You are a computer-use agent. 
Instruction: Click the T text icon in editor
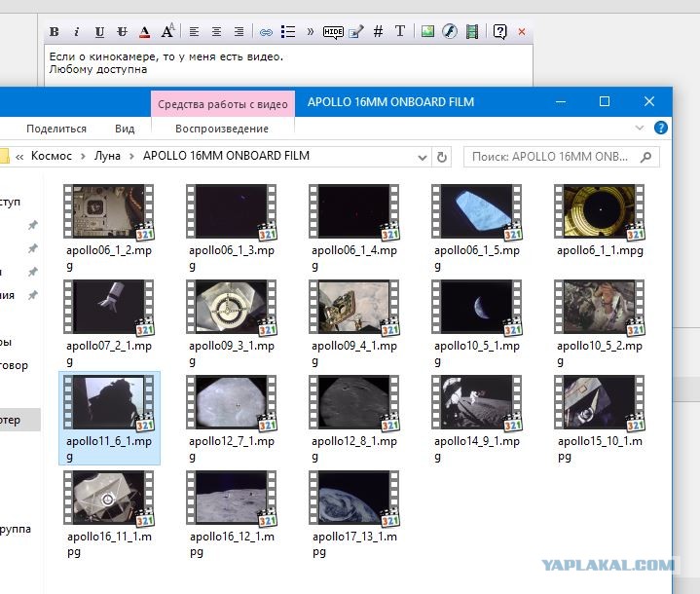pos(400,31)
